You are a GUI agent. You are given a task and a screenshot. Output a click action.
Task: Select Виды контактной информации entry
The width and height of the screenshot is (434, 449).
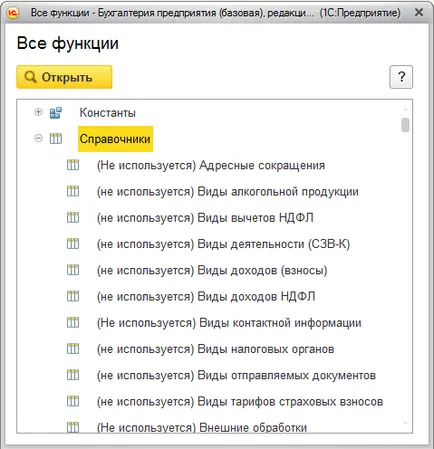(229, 323)
